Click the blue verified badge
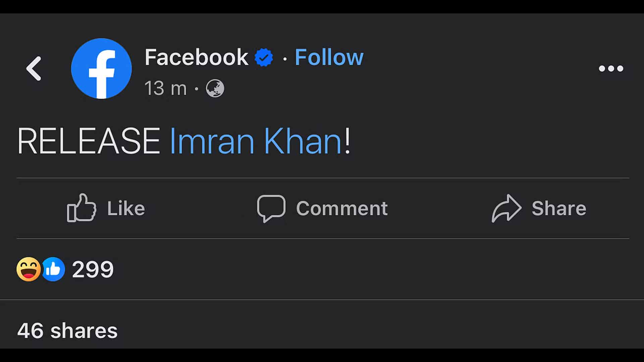Screen dimensions: 644x362 [264, 58]
